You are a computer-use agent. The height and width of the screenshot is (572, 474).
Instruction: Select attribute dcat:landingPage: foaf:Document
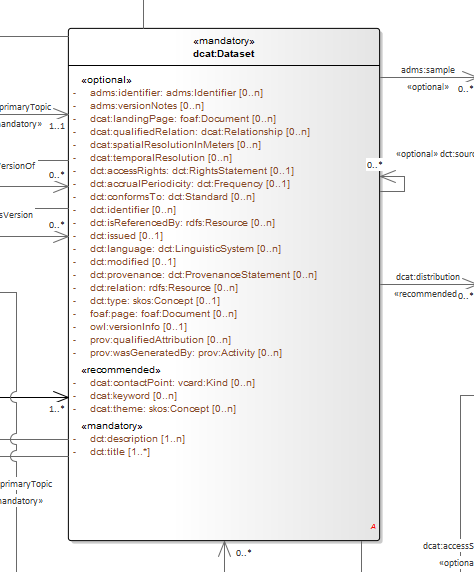pyautogui.click(x=183, y=119)
